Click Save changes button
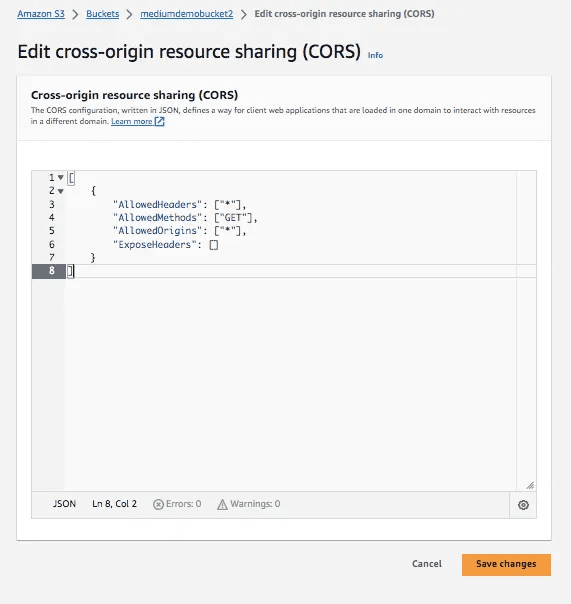 click(506, 564)
